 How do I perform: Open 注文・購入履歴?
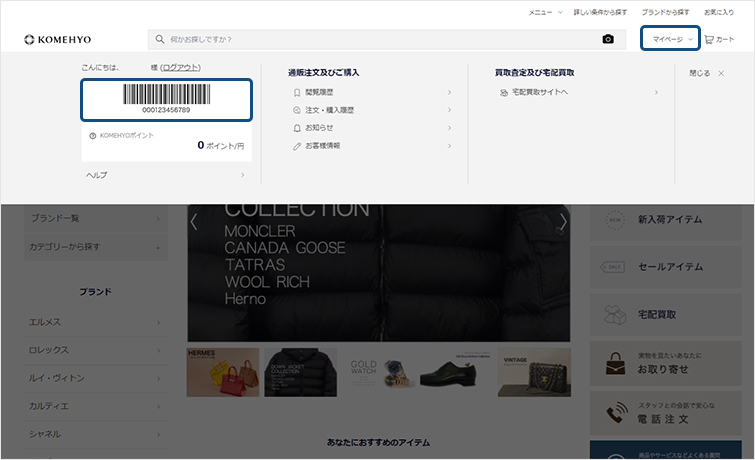click(329, 110)
